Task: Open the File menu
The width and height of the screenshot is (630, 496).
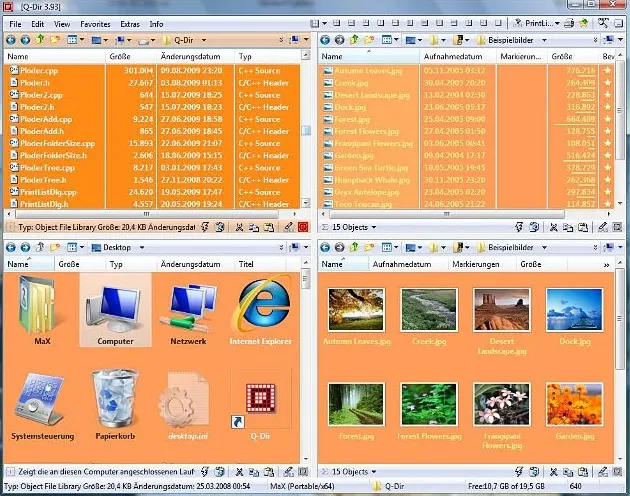Action: 15,24
